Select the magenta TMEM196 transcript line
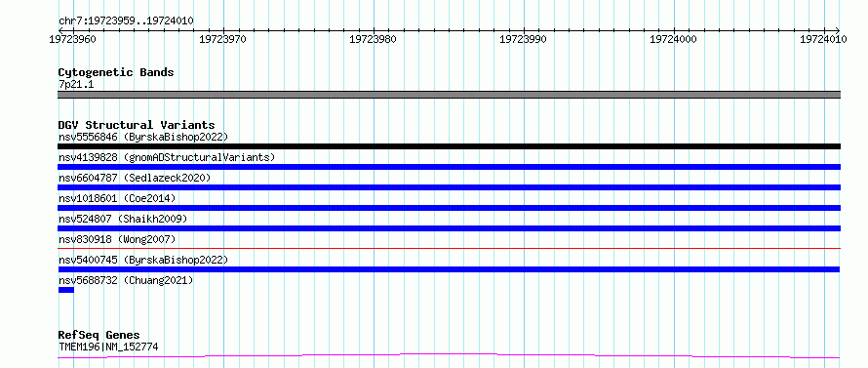Image resolution: width=868 pixels, height=368 pixels. tap(449, 356)
